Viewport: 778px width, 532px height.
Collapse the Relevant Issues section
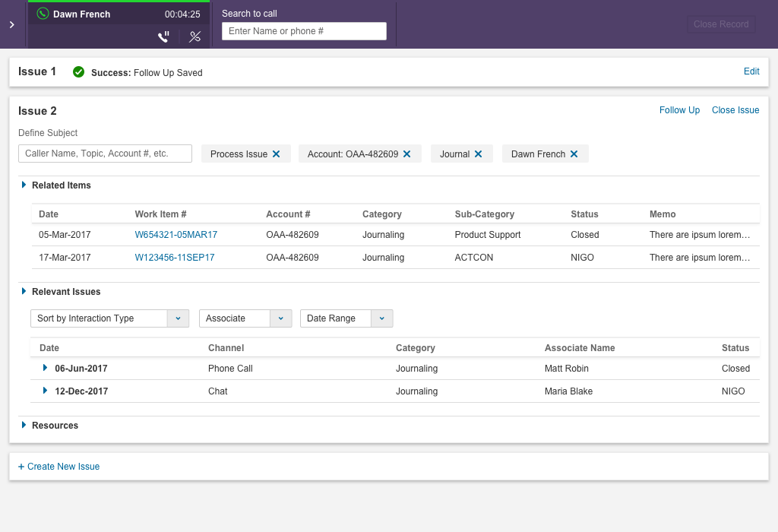pyautogui.click(x=24, y=291)
